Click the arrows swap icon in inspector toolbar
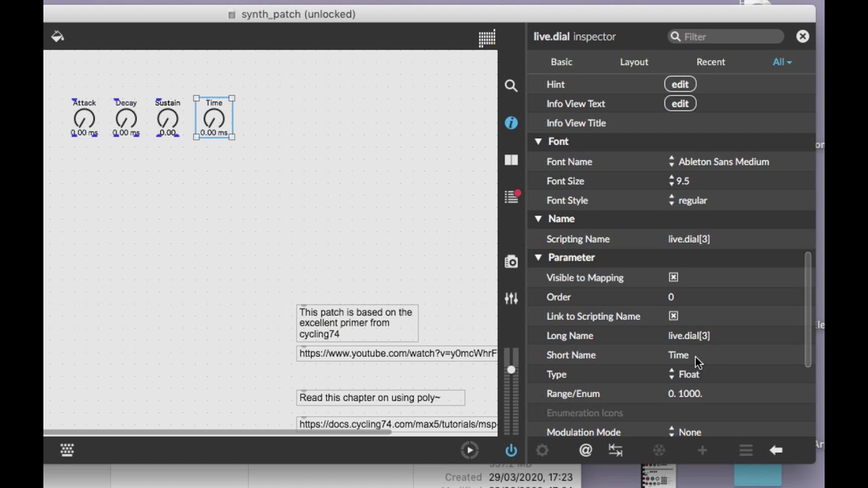Screen dimensions: 868x488 616,450
